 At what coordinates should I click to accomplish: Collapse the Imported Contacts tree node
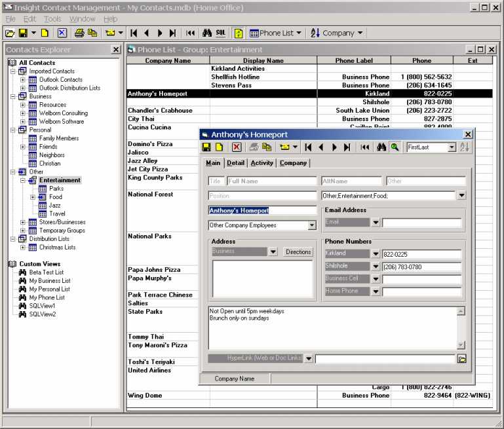(13, 71)
